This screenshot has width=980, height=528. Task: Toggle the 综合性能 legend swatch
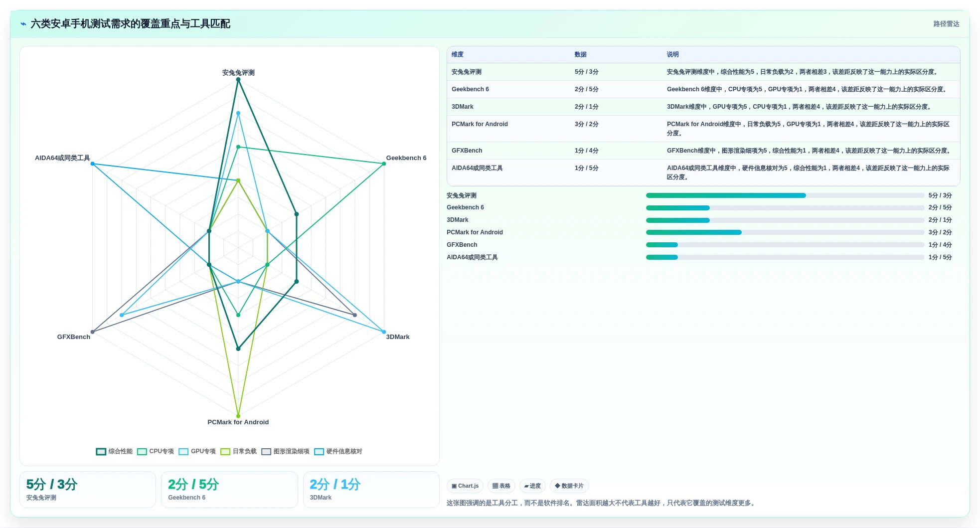coord(101,452)
